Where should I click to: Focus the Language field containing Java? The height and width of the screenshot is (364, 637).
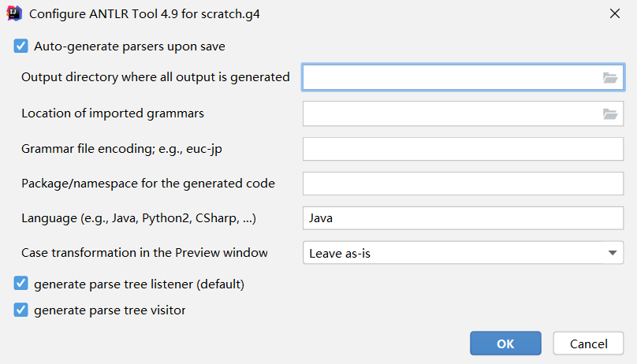[463, 218]
